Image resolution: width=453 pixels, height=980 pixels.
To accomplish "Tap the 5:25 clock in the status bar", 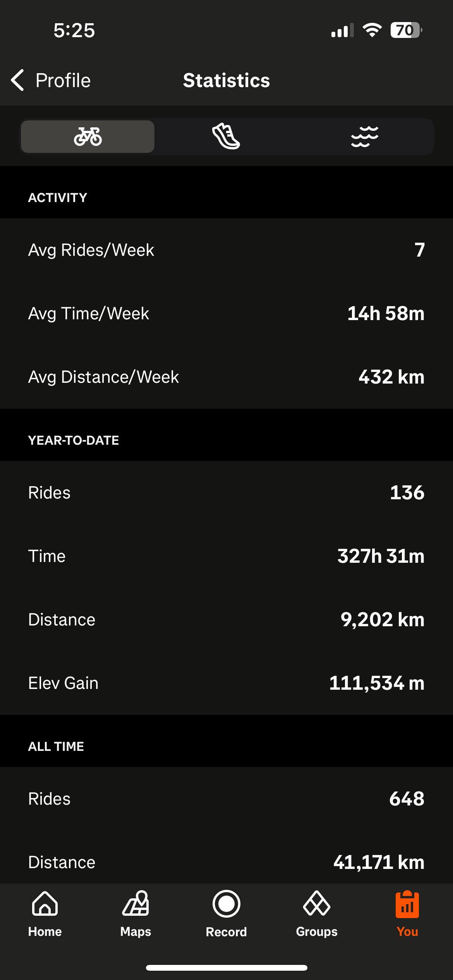I will coord(74,30).
